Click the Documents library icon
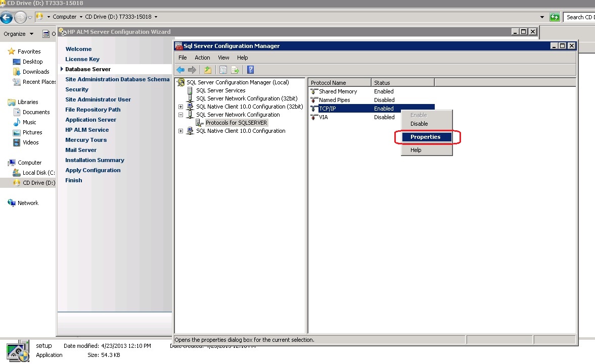This screenshot has width=595, height=364. (x=17, y=112)
